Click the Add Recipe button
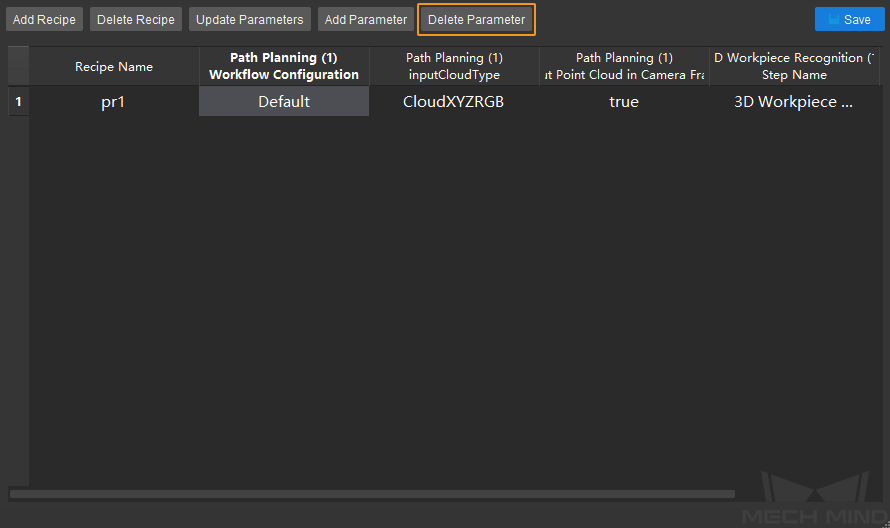 (44, 19)
